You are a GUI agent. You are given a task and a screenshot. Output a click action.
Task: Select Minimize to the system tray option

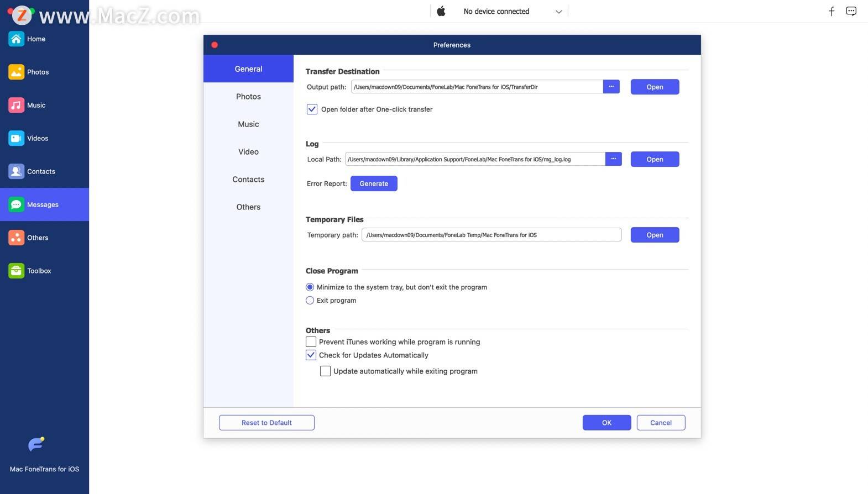pos(310,287)
